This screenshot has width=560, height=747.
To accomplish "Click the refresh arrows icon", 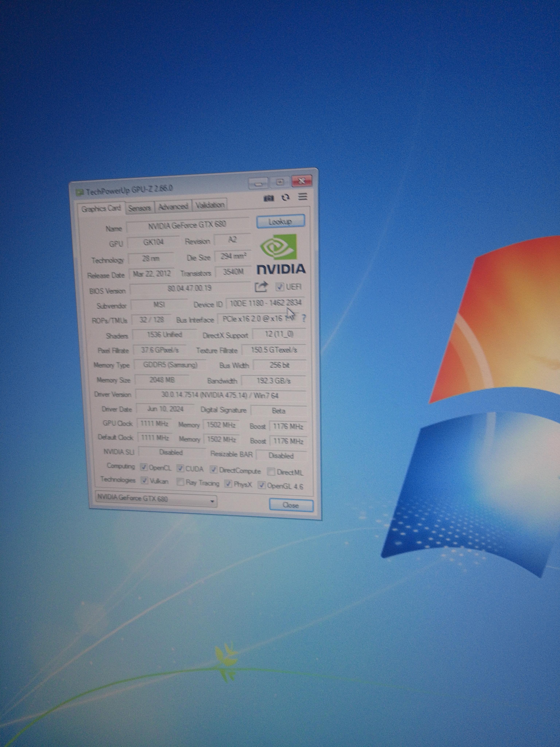I will pos(286,198).
